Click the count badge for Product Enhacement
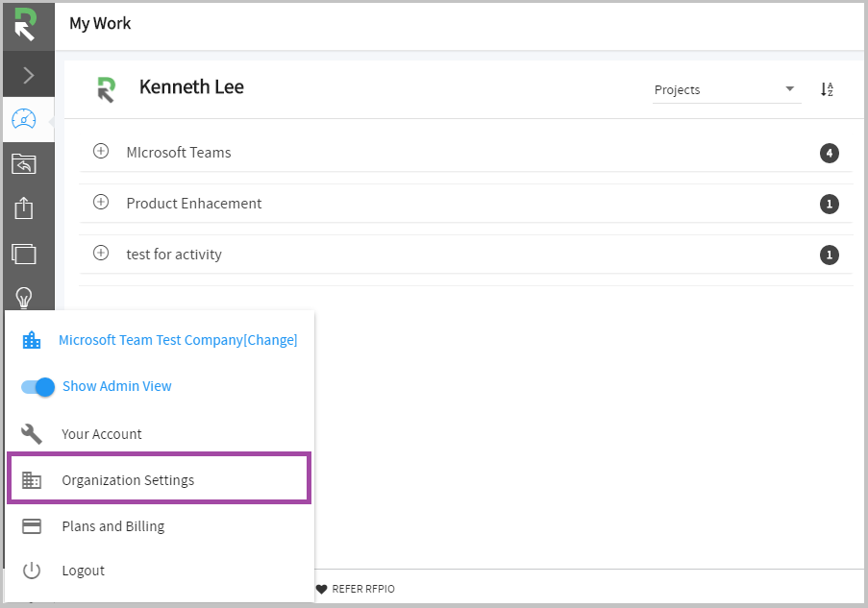Viewport: 868px width, 608px height. pos(830,205)
